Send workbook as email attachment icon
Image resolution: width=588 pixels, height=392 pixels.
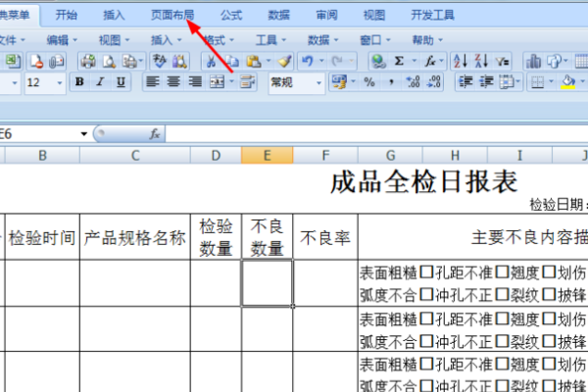tap(57, 61)
